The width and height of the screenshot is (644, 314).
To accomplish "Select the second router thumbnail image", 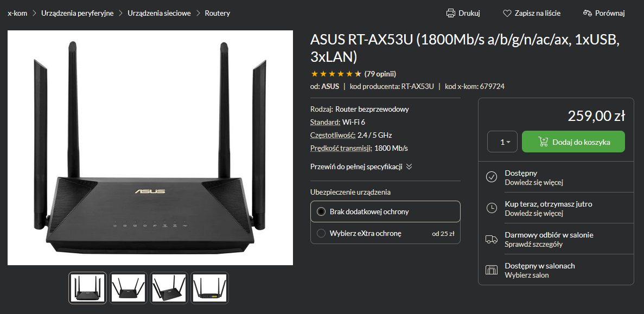I will 128,288.
